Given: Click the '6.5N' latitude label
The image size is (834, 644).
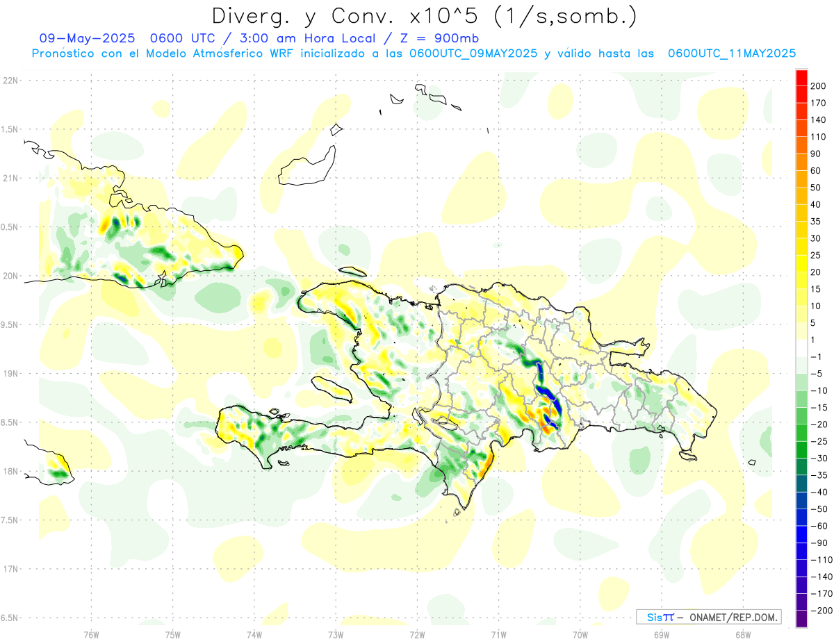Looking at the screenshot, I should click(x=10, y=618).
